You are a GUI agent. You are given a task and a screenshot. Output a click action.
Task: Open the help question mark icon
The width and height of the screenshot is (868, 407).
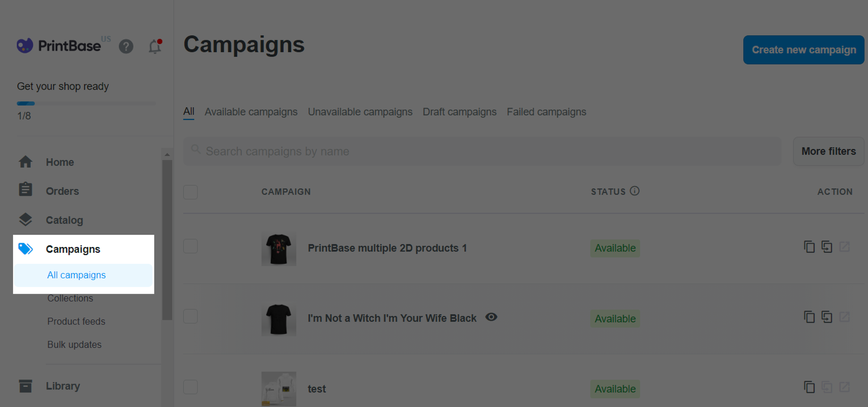click(126, 47)
